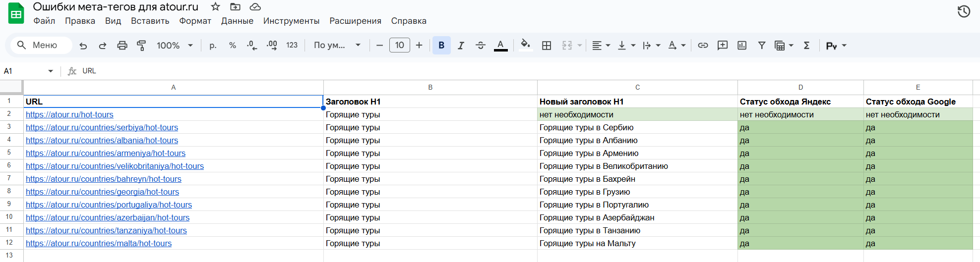Decrease font size with minus
Viewport: 980px width, 262px height.
[380, 46]
